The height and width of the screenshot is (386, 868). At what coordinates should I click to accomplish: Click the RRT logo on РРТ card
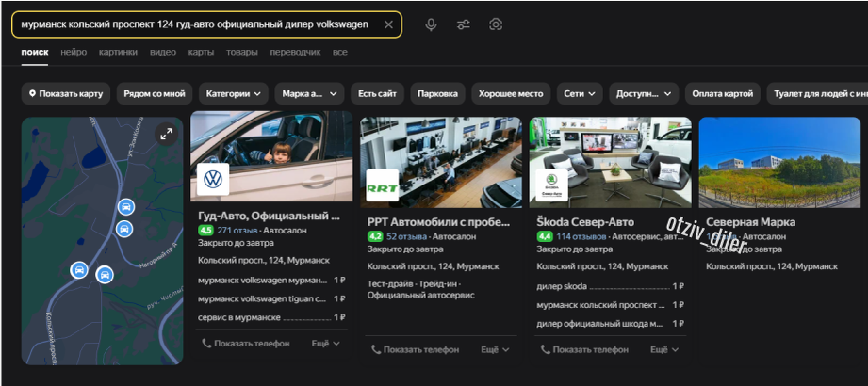click(383, 185)
